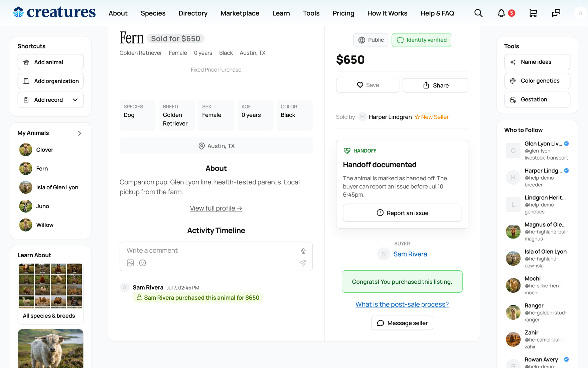Click Juno avatar in My Animals

(x=26, y=206)
